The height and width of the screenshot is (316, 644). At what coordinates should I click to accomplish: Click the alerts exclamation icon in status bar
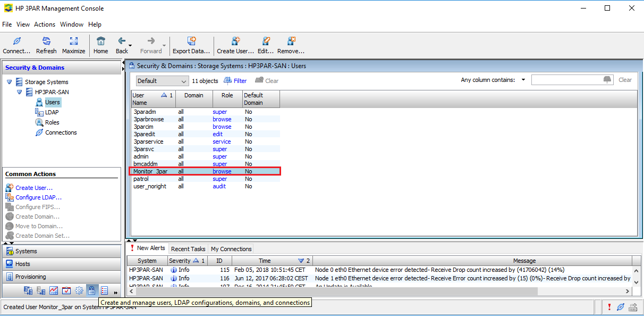pos(609,307)
